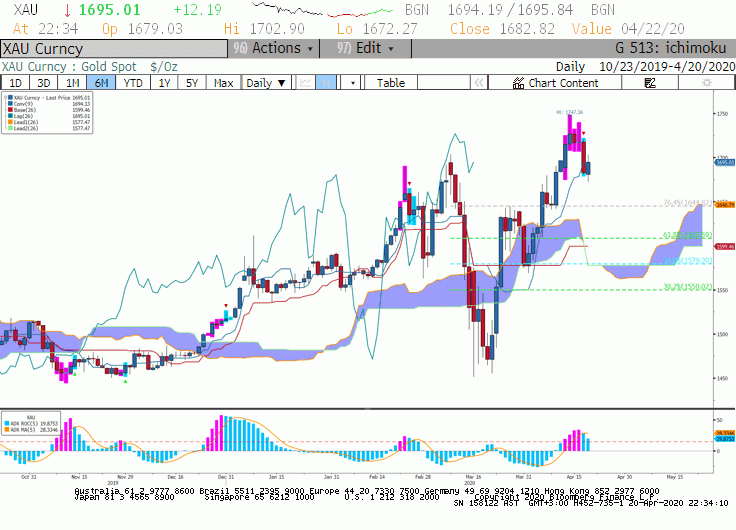The image size is (736, 530).
Task: Open the annotation edit icon
Action: 650,83
